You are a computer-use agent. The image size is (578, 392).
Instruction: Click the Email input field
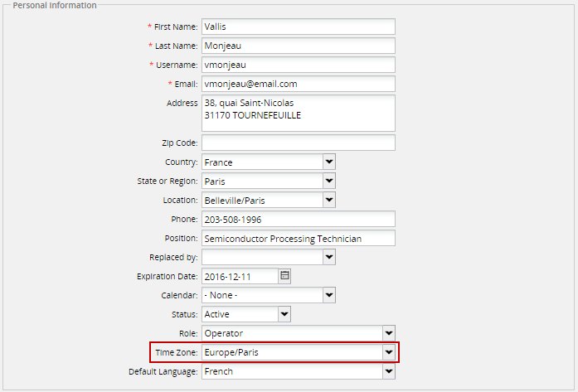pyautogui.click(x=298, y=85)
